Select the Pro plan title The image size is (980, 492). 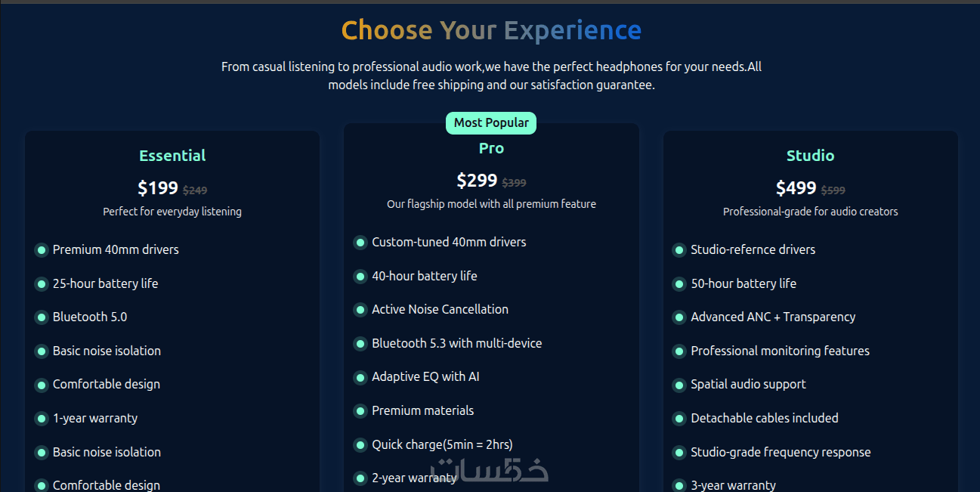pos(491,148)
